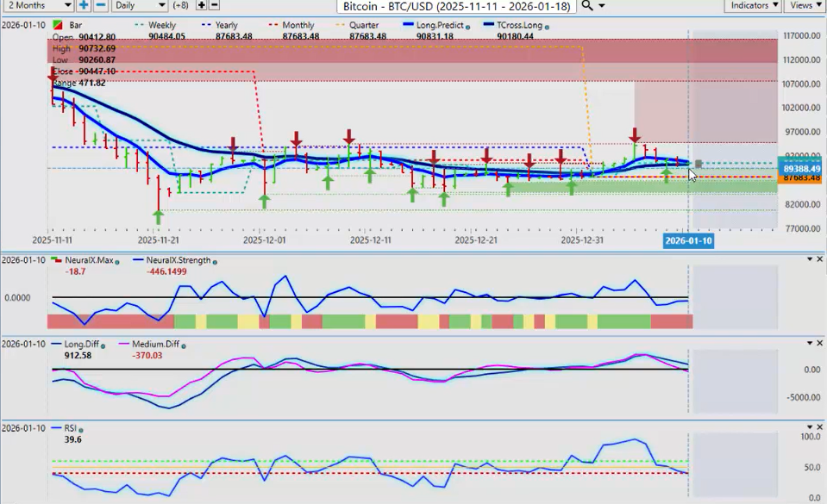This screenshot has width=827, height=504.
Task: Click the magnifying glass search icon
Action: click(587, 5)
